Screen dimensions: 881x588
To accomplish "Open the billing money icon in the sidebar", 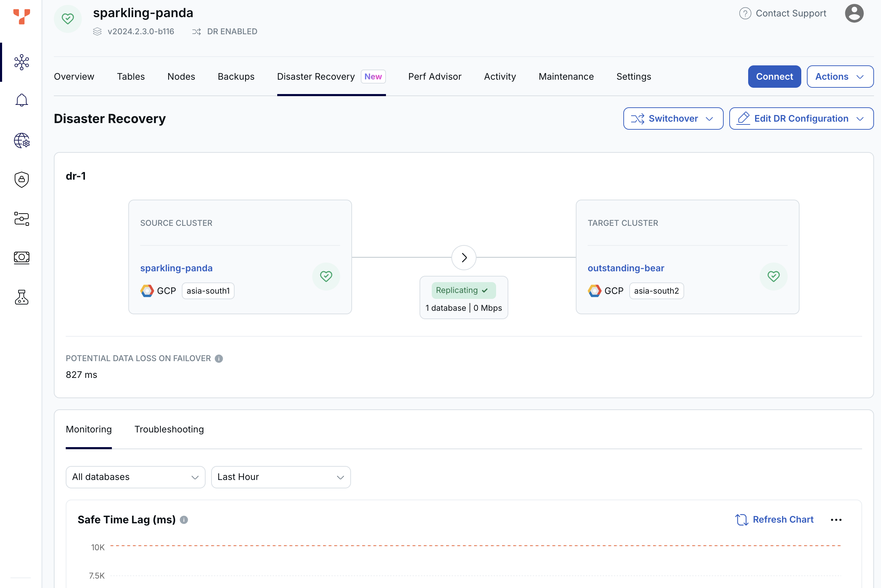I will pos(21,258).
